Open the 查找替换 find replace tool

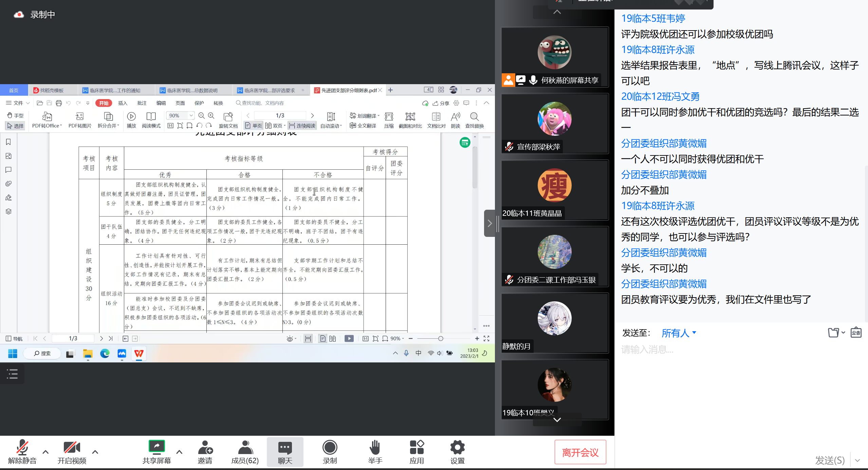pyautogui.click(x=474, y=120)
